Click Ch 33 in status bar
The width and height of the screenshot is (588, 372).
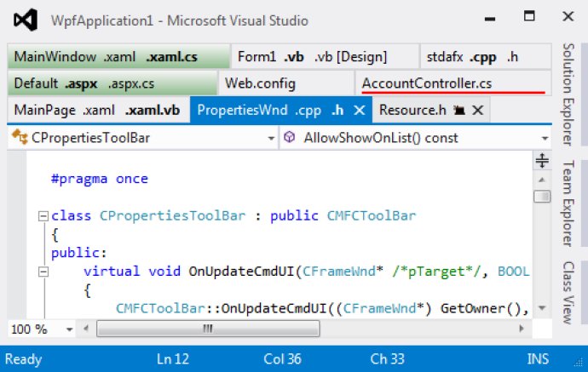(x=387, y=359)
